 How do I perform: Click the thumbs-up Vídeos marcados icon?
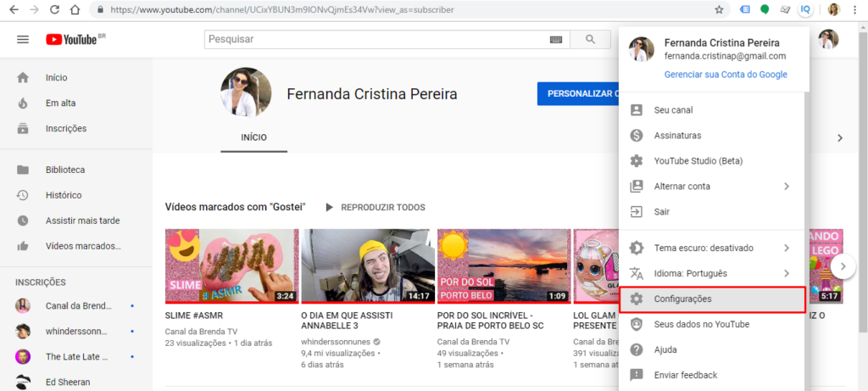(23, 247)
